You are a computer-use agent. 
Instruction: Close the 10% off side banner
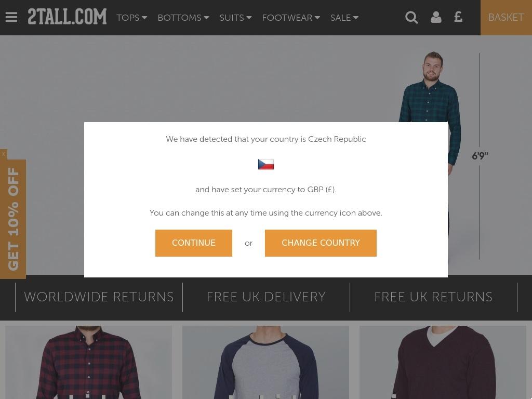(4, 154)
